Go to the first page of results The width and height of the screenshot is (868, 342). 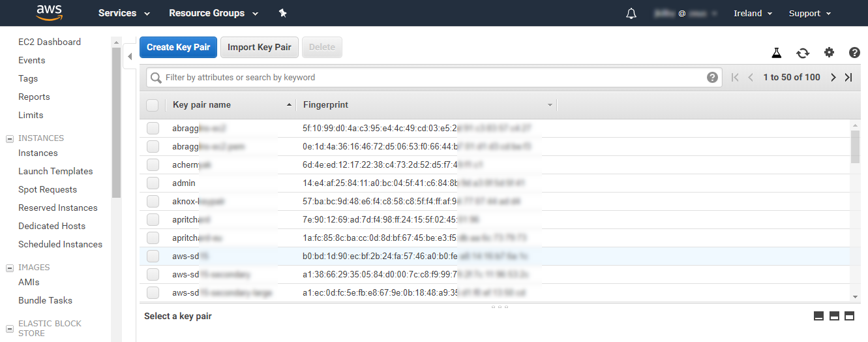pos(735,77)
